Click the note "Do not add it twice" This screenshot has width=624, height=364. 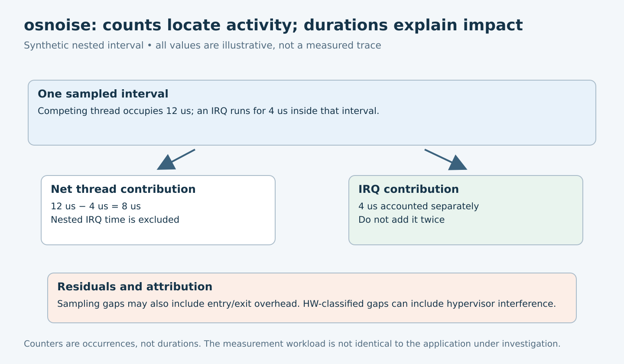click(401, 220)
